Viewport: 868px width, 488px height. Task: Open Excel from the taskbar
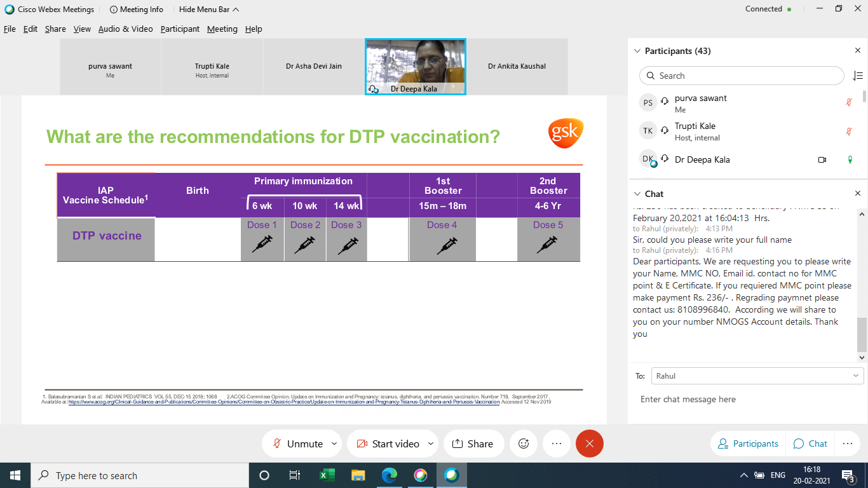tap(327, 475)
